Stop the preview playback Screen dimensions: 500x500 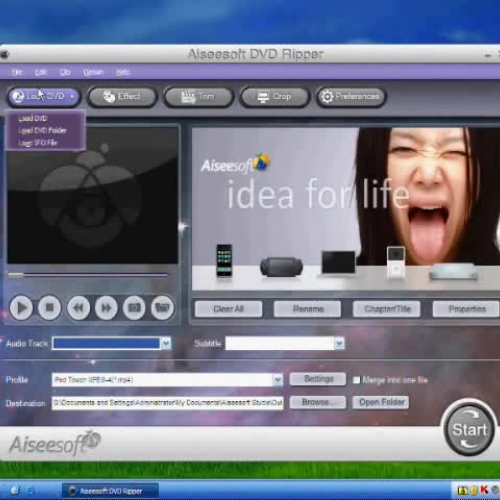coord(49,307)
